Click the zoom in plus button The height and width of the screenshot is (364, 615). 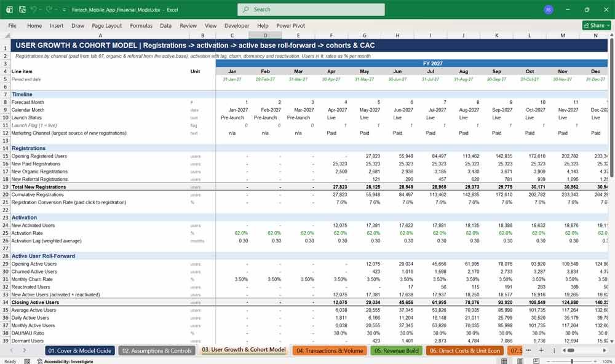596,361
